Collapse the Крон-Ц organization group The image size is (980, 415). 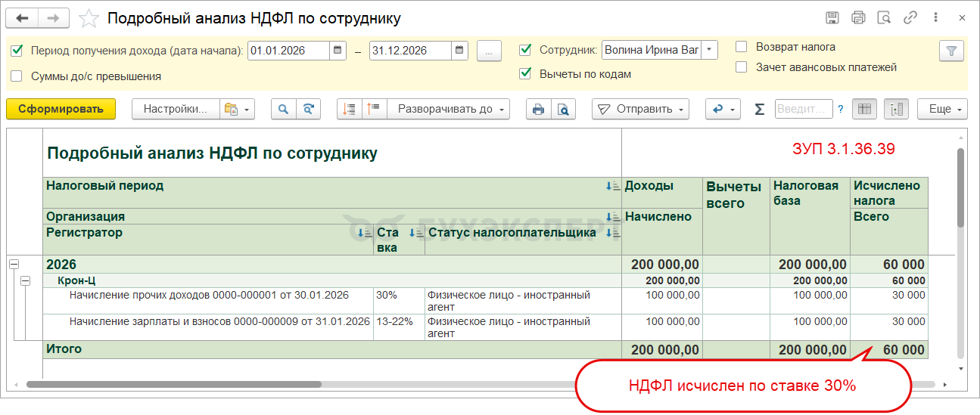25,280
